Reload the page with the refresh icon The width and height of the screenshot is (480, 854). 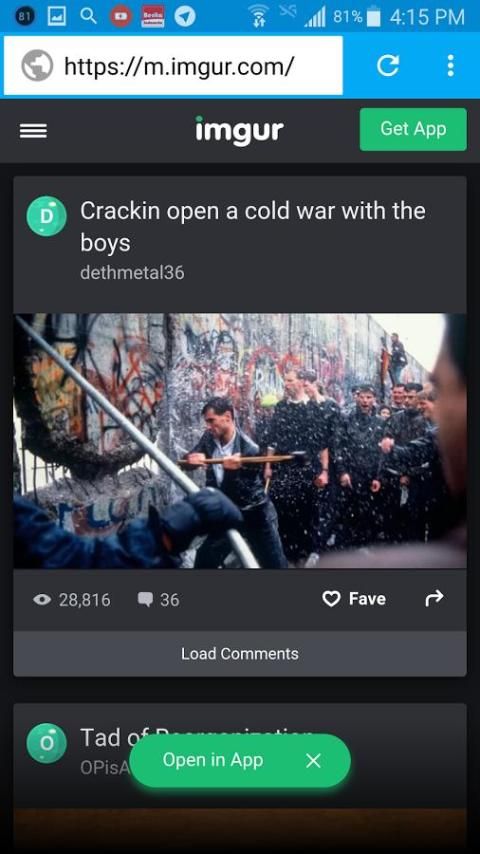pyautogui.click(x=388, y=66)
